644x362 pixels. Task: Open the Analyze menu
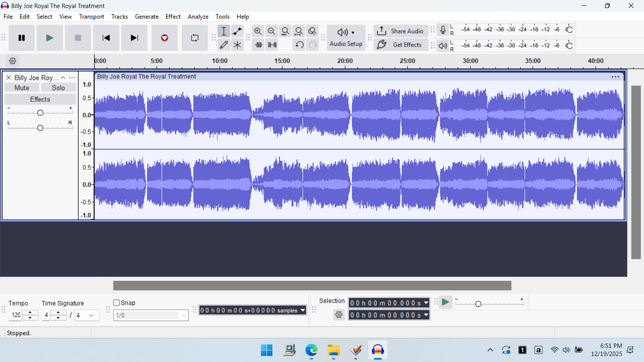coord(198,16)
